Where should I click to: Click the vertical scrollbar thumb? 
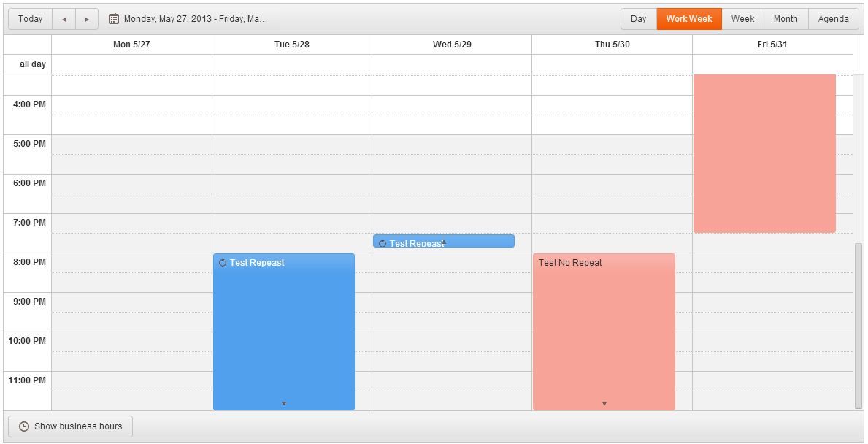pyautogui.click(x=859, y=325)
